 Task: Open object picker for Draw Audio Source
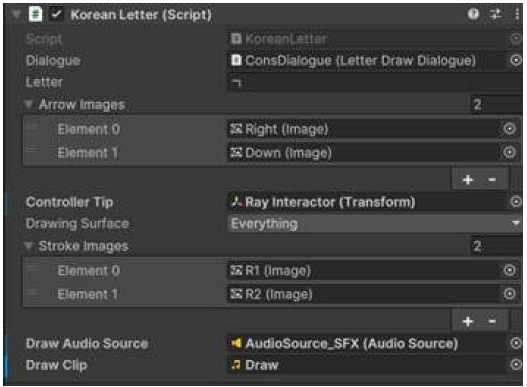[516, 343]
